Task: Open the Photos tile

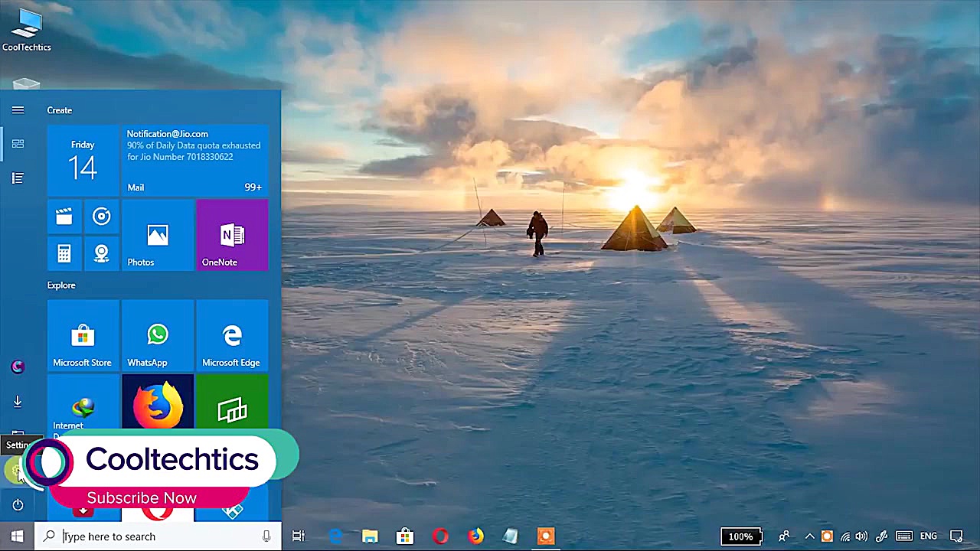Action: pyautogui.click(x=158, y=235)
